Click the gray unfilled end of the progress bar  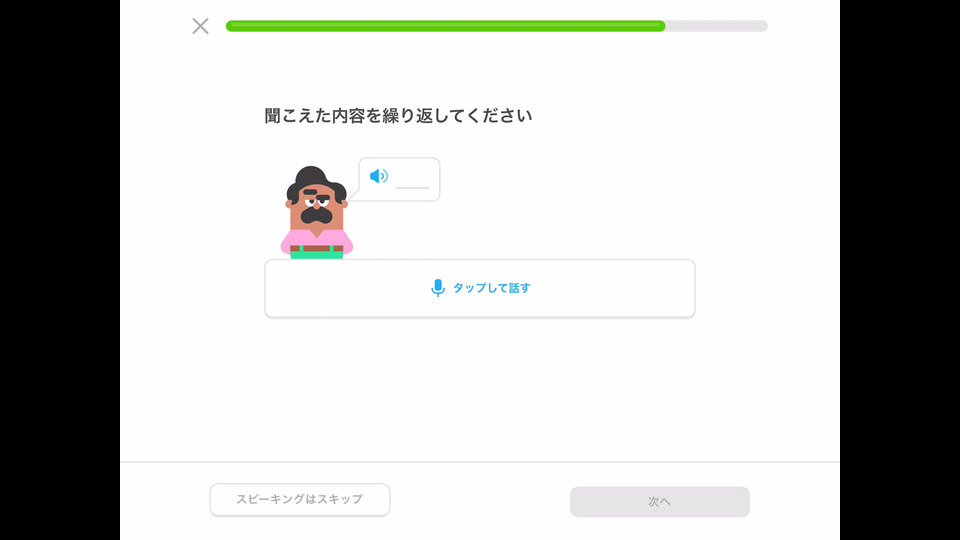[716, 26]
